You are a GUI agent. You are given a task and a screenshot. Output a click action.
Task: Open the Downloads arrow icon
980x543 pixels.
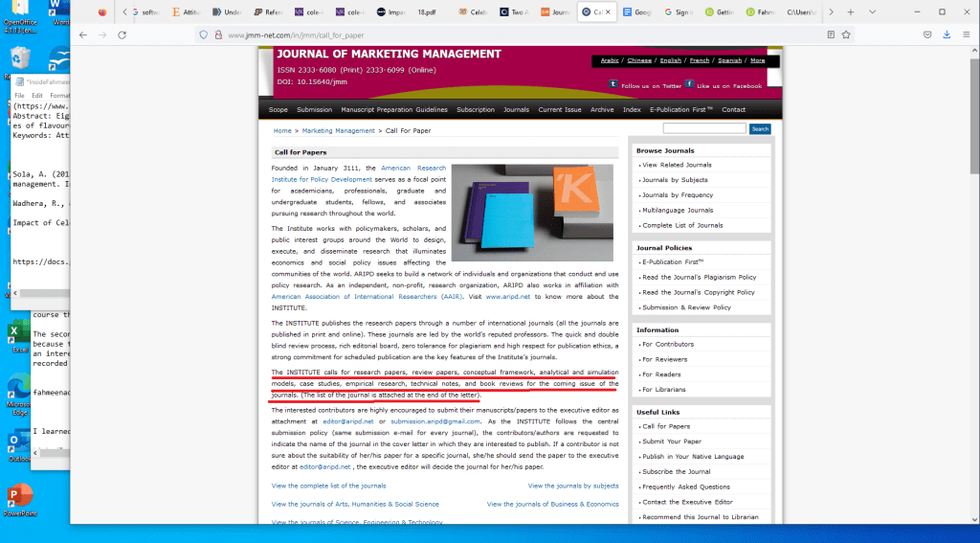pos(947,35)
